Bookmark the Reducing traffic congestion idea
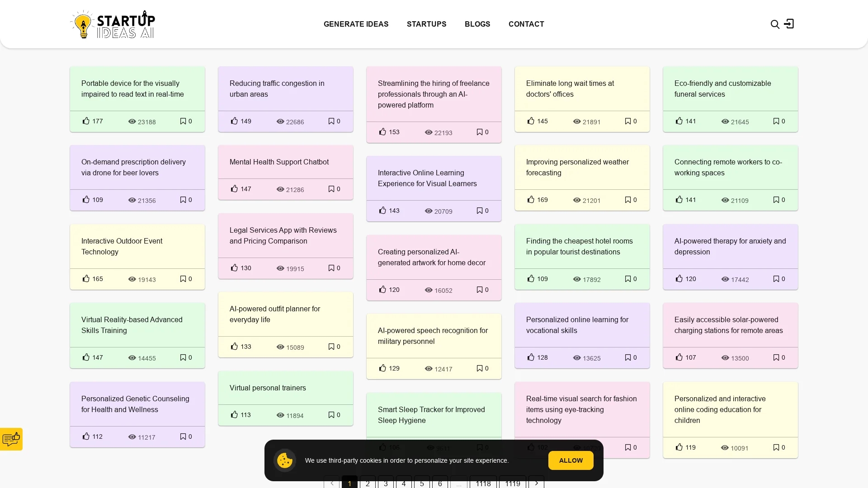Screen dimensions: 868x488 click(x=331, y=121)
